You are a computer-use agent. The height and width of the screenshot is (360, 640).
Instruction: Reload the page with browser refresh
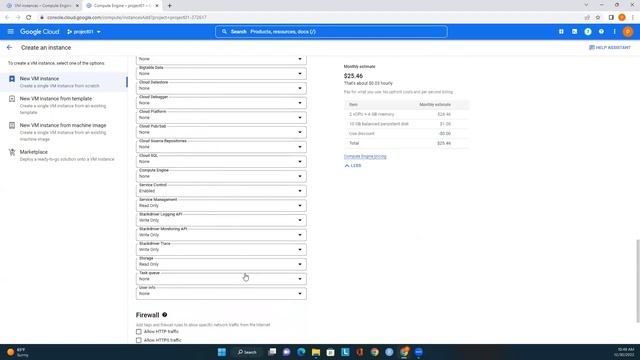(29, 17)
